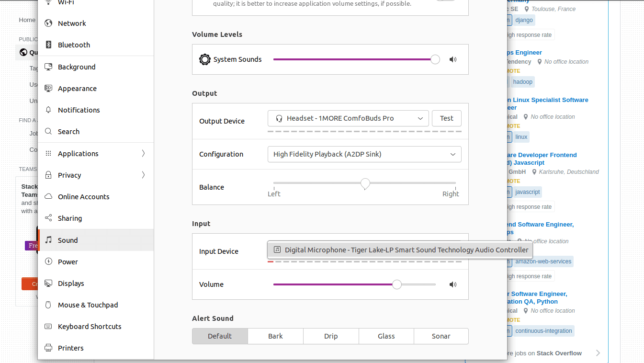Image resolution: width=644 pixels, height=363 pixels.
Task: Switch to the Sound settings panel
Action: (67, 240)
